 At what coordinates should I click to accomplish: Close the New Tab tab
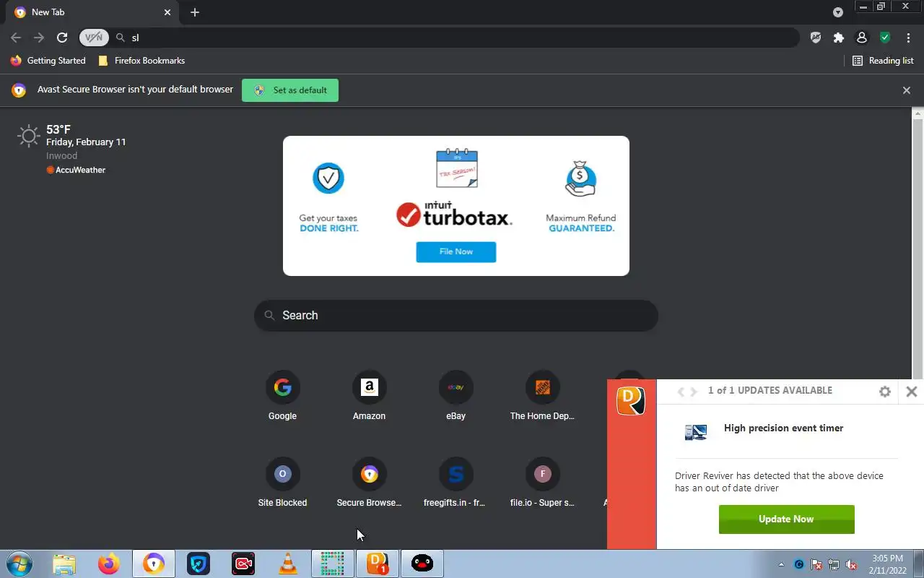click(x=167, y=12)
